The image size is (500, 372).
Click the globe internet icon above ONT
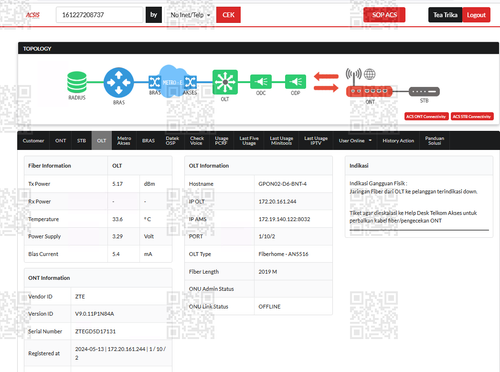370,74
